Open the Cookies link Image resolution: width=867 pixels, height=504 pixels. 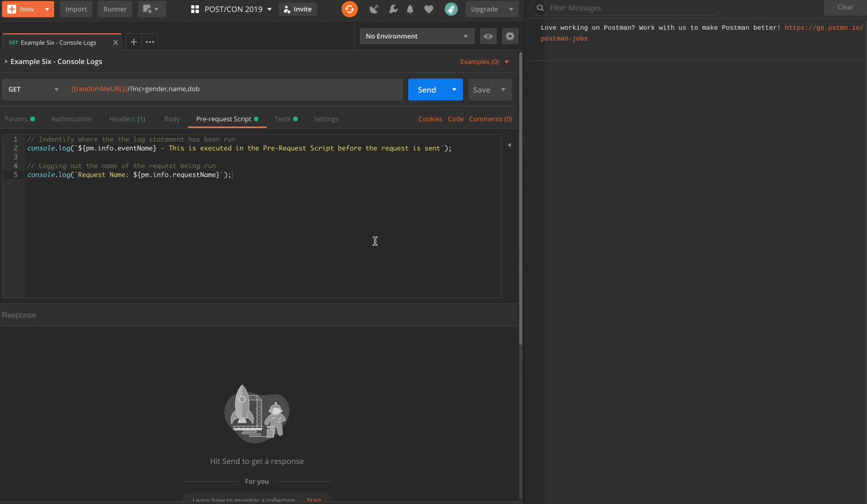coord(430,119)
